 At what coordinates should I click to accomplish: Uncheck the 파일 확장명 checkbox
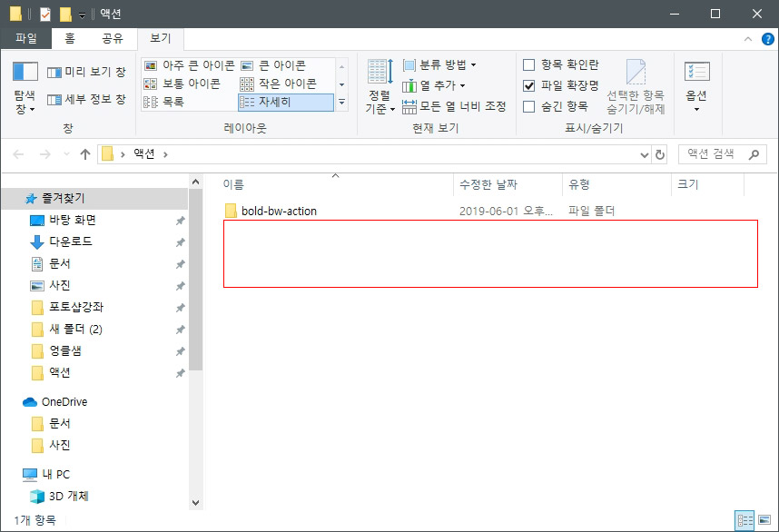pyautogui.click(x=528, y=84)
